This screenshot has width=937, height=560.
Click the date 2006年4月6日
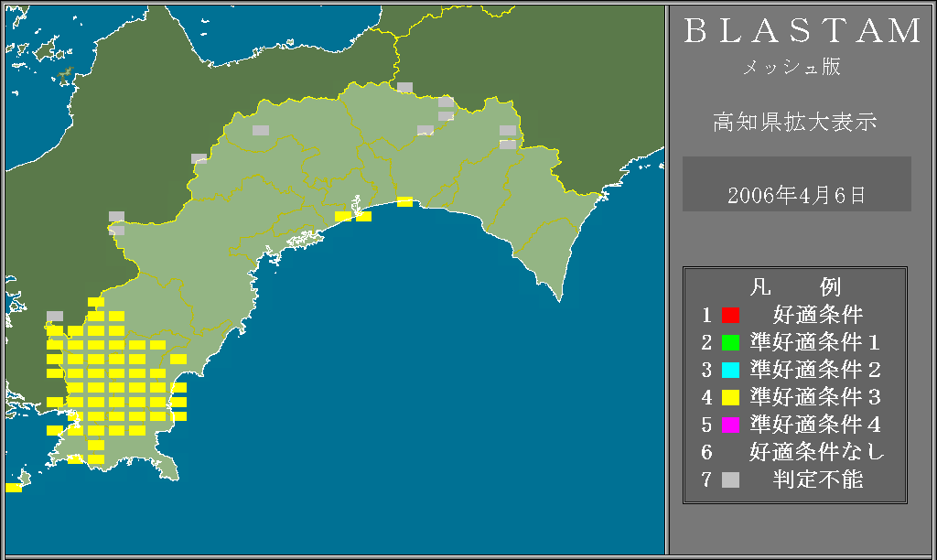click(x=797, y=195)
